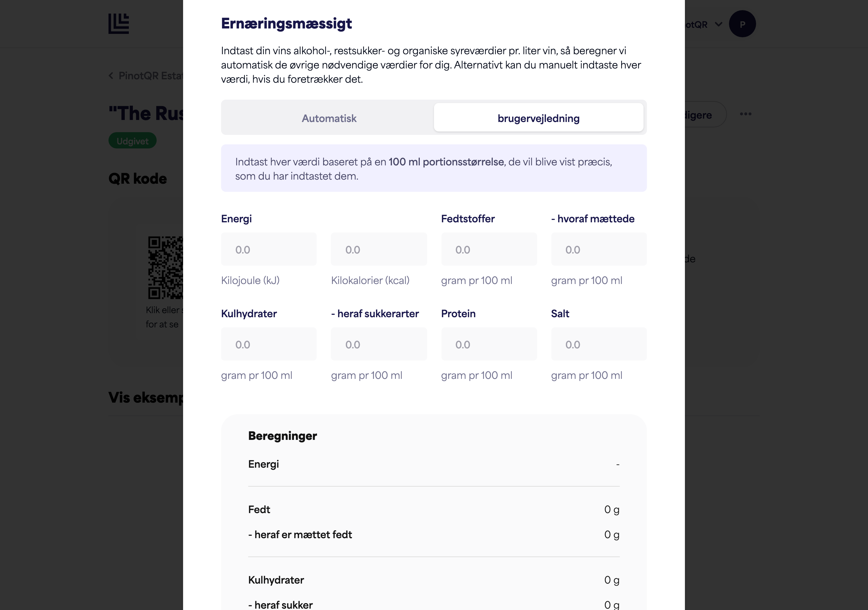Viewport: 868px width, 610px height.
Task: Focus the Salt input field
Action: coord(599,344)
